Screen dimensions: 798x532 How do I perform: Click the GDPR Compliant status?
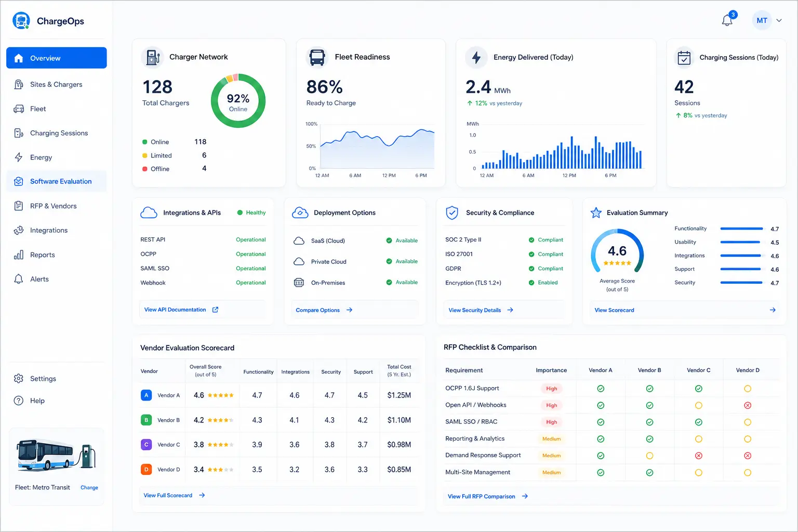pyautogui.click(x=546, y=269)
